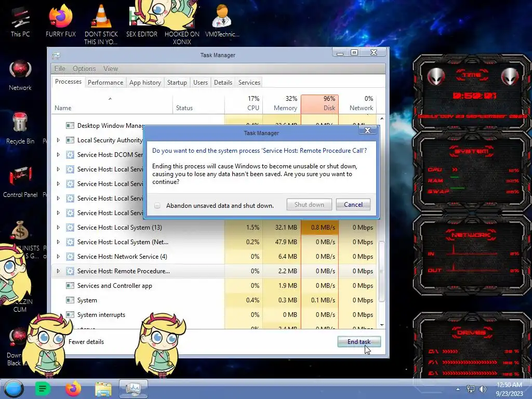Screen dimensions: 532x399
Task: Expand Service Host: Local System (Net...
Action: 58,242
